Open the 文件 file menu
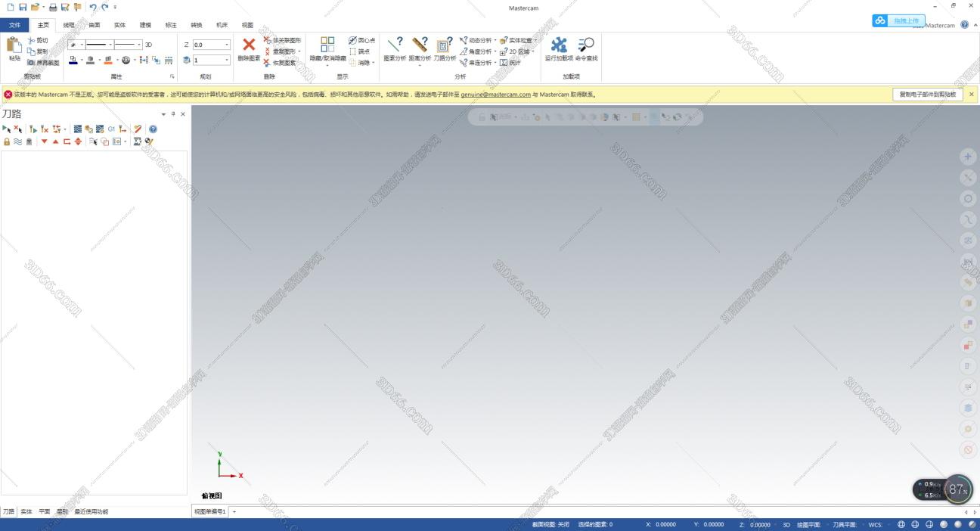 pyautogui.click(x=15, y=25)
